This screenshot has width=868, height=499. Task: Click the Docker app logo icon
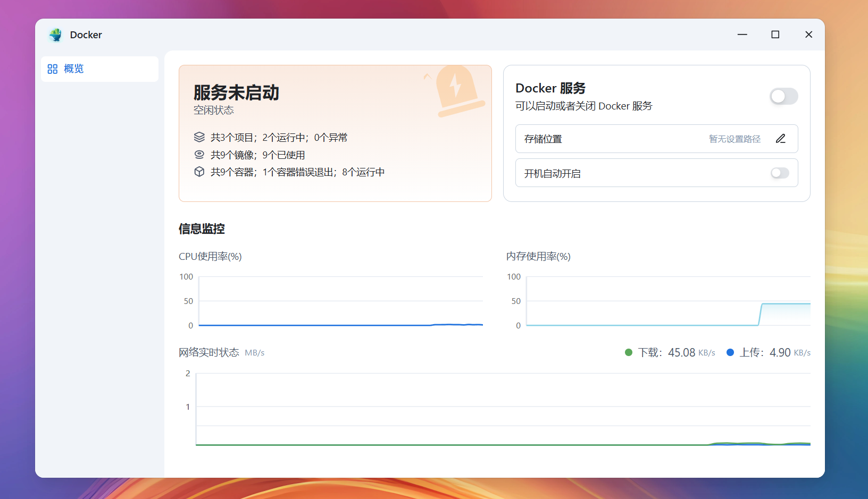[x=55, y=35]
